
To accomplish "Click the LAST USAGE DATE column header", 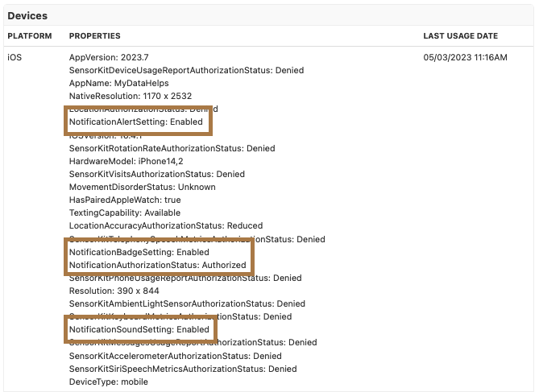I will pyautogui.click(x=460, y=36).
